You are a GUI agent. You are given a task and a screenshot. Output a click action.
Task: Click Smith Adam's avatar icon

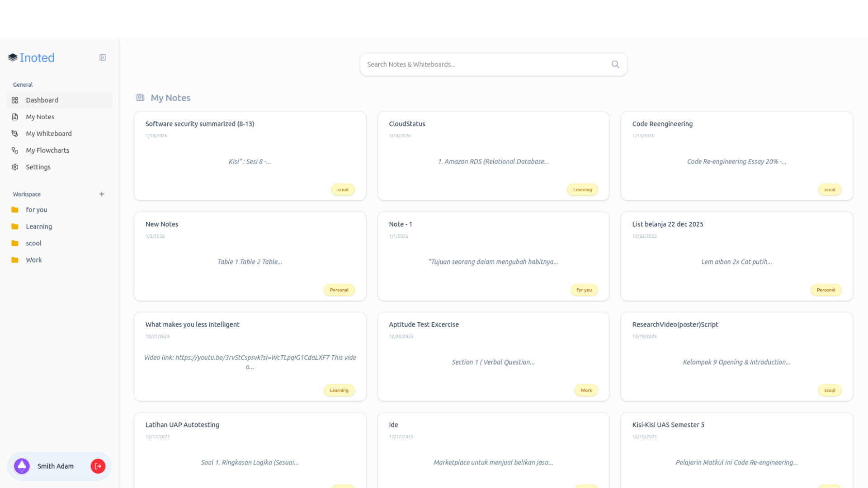[x=21, y=466]
